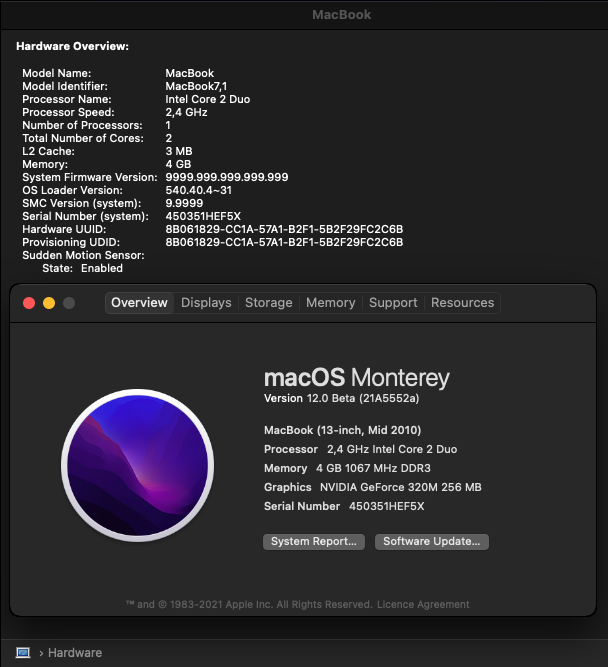Close the About This Mac window

pyautogui.click(x=29, y=303)
